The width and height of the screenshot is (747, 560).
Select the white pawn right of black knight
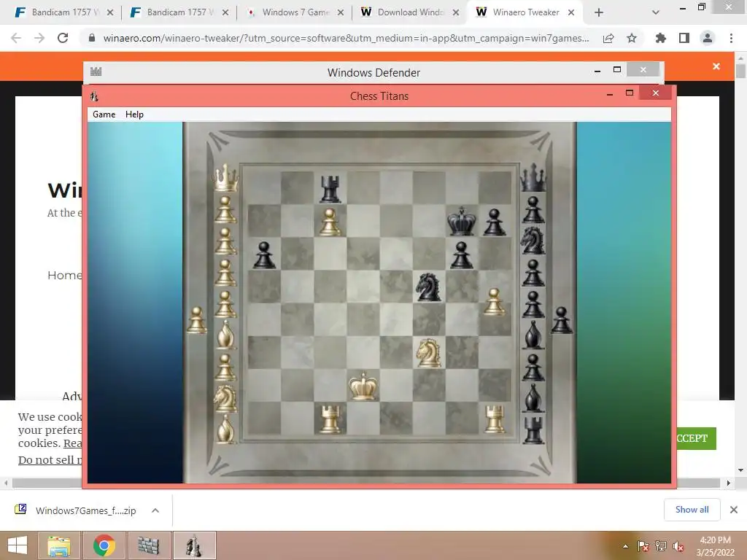494,301
